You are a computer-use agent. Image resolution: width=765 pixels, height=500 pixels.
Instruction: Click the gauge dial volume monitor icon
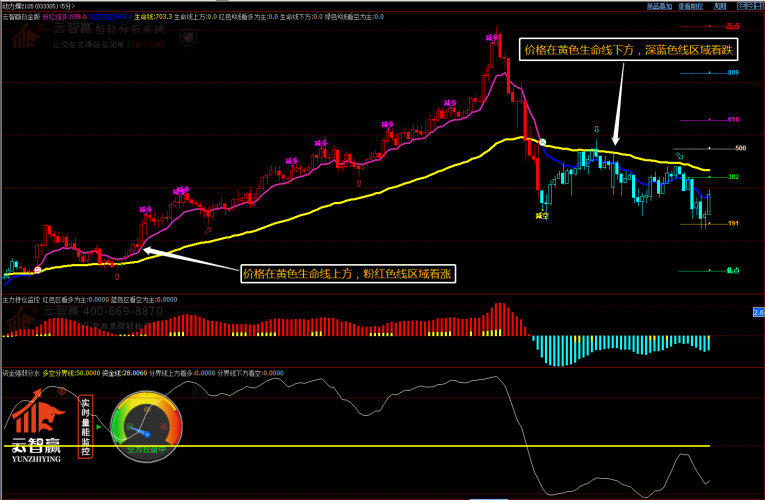click(x=147, y=427)
